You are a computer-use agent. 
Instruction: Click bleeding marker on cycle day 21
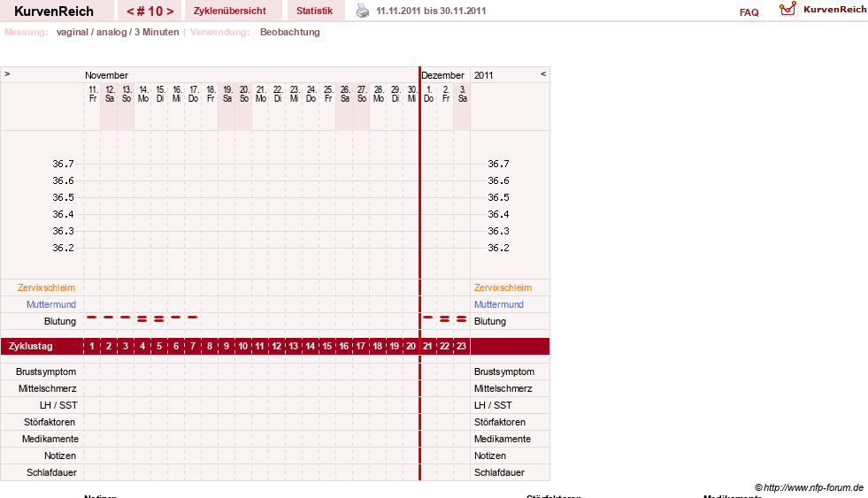(x=428, y=317)
